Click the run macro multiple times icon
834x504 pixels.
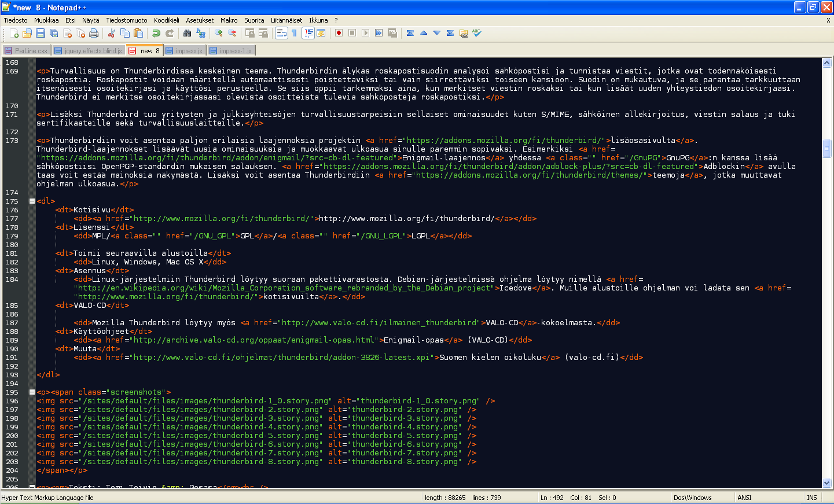(x=379, y=33)
